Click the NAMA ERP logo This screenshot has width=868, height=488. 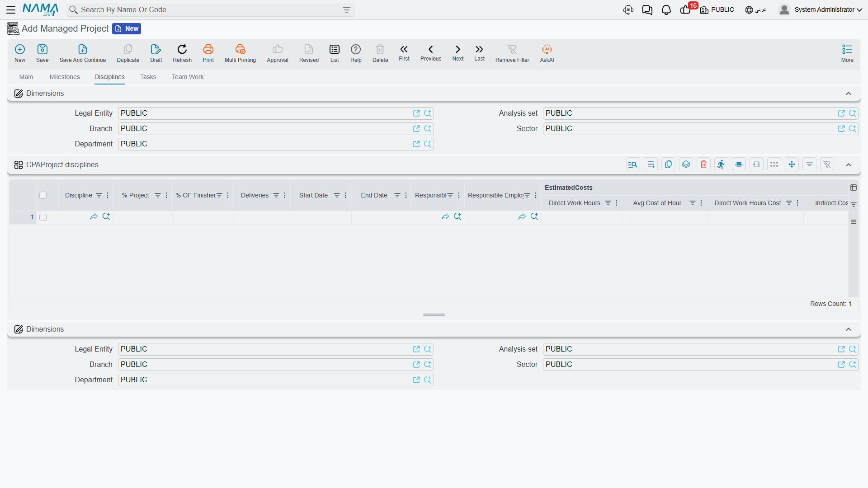[41, 9]
